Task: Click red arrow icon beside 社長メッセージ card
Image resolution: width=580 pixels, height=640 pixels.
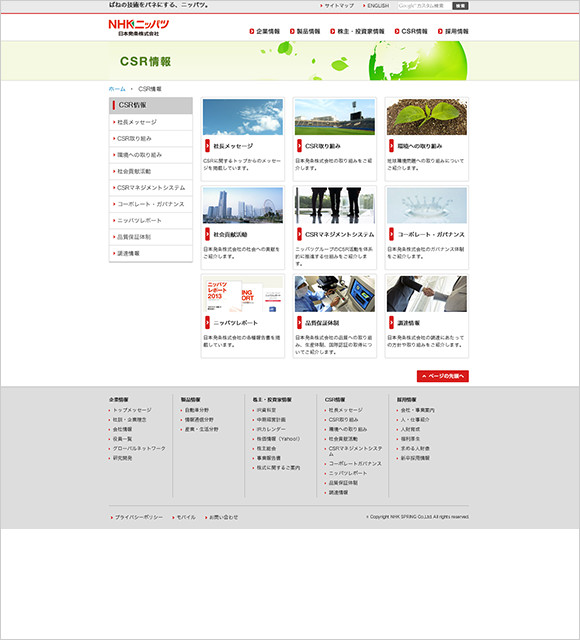Action: pos(207,146)
